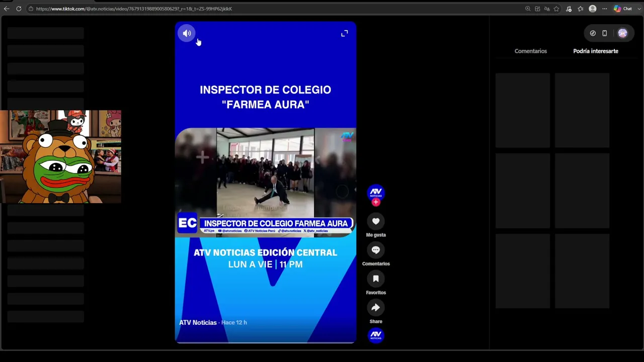Pause the playing TikTok video

point(266,182)
